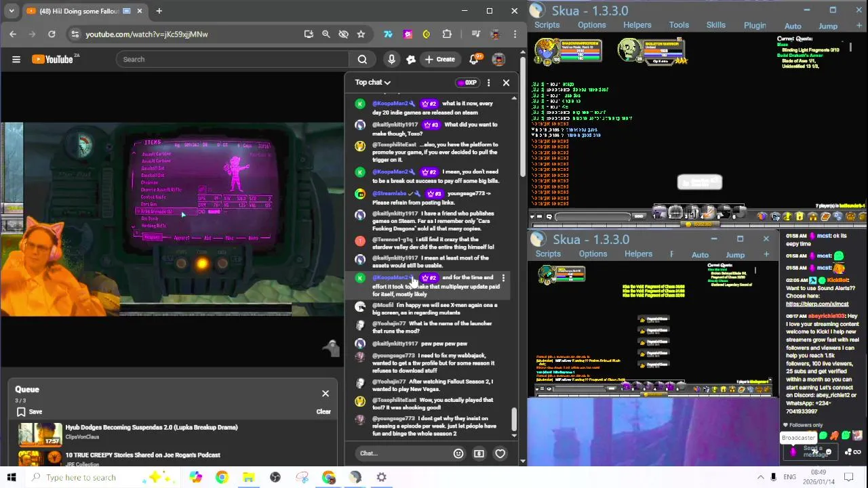This screenshot has height=488, width=868.
Task: Click the 0XP points badge in chat
Action: (x=467, y=82)
